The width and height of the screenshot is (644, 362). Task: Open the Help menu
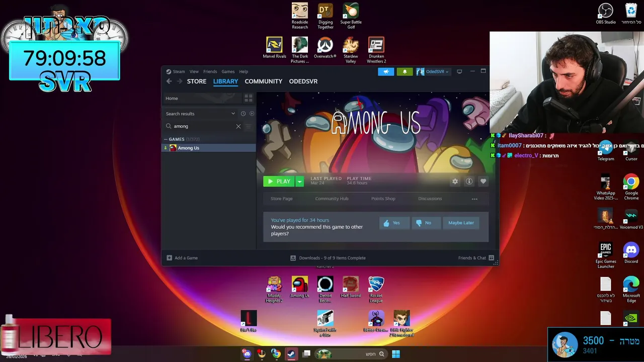click(x=244, y=71)
